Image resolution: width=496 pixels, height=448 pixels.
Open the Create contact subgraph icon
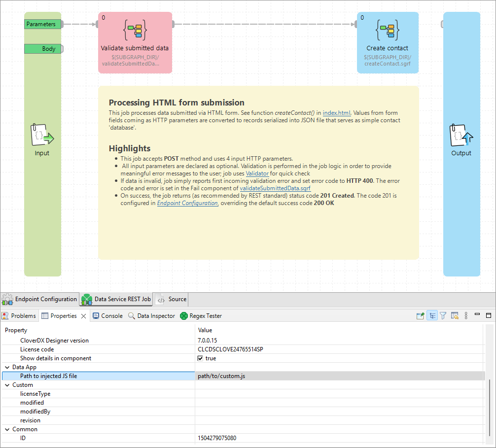(x=388, y=31)
